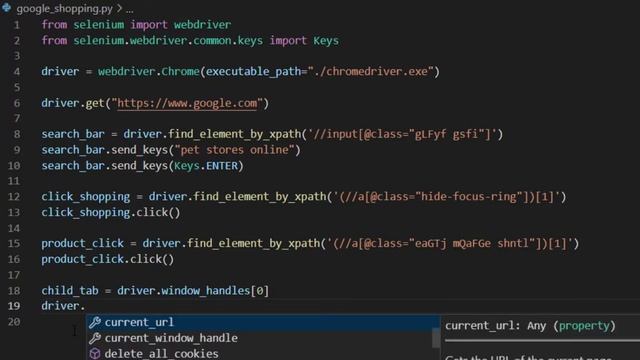The image size is (640, 360).
Task: Click 'click_shopping' variable on line 12
Action: [x=85, y=197]
